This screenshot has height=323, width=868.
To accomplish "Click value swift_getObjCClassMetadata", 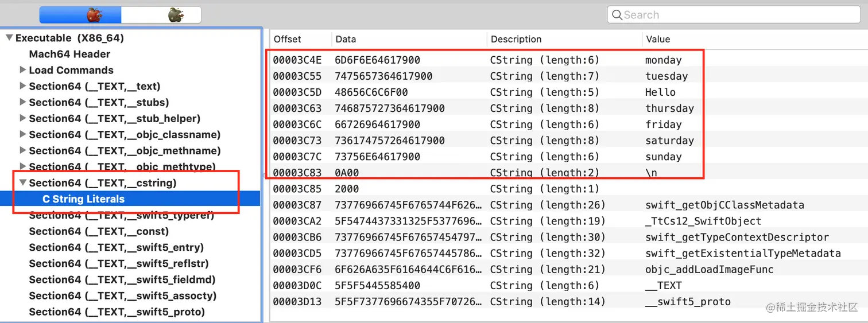I will pos(724,205).
